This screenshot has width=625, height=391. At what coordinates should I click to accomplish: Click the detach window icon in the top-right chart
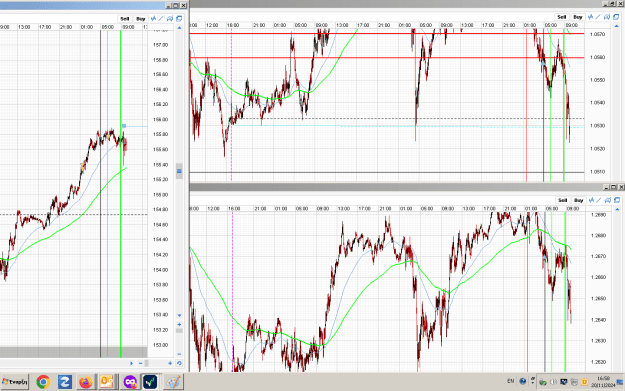[616, 17]
